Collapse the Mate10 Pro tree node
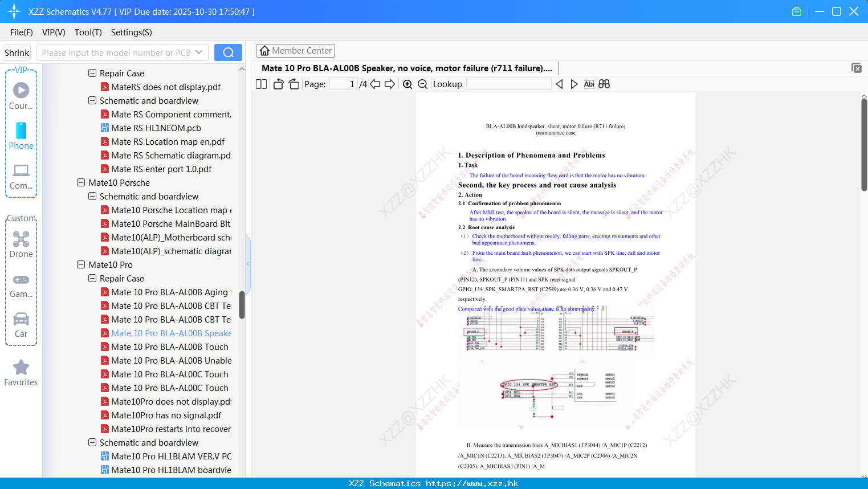 [81, 264]
